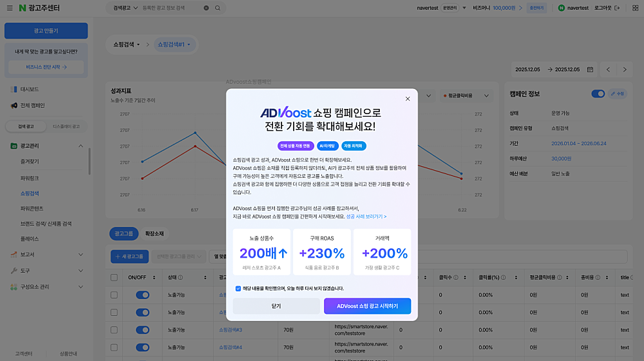Click the 수정 pencil button in 캠페인 정보
Viewport: 644px width, 361px height.
tap(618, 93)
